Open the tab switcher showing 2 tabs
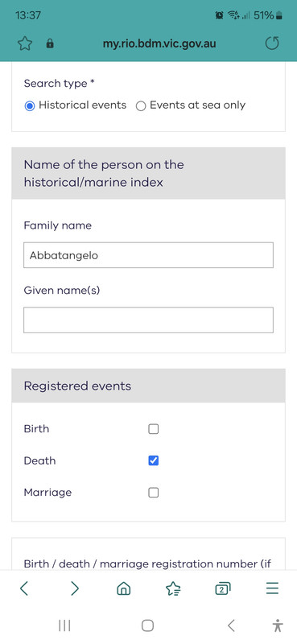Screen dimensions: 297x644 (223, 588)
